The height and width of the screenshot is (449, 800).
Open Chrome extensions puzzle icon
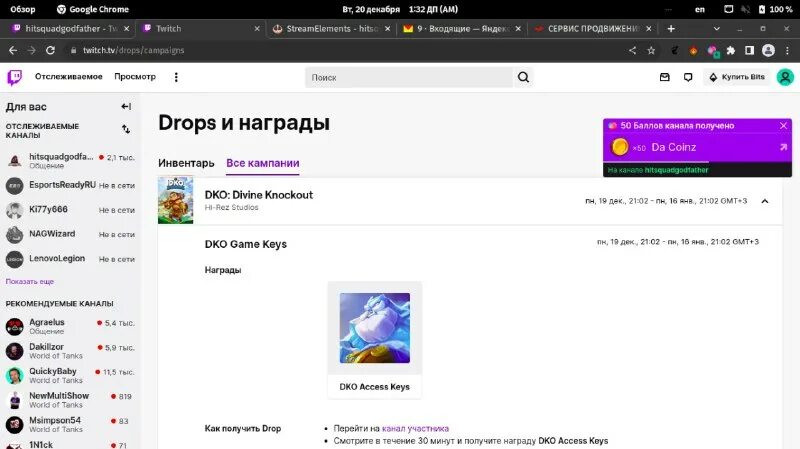[731, 50]
